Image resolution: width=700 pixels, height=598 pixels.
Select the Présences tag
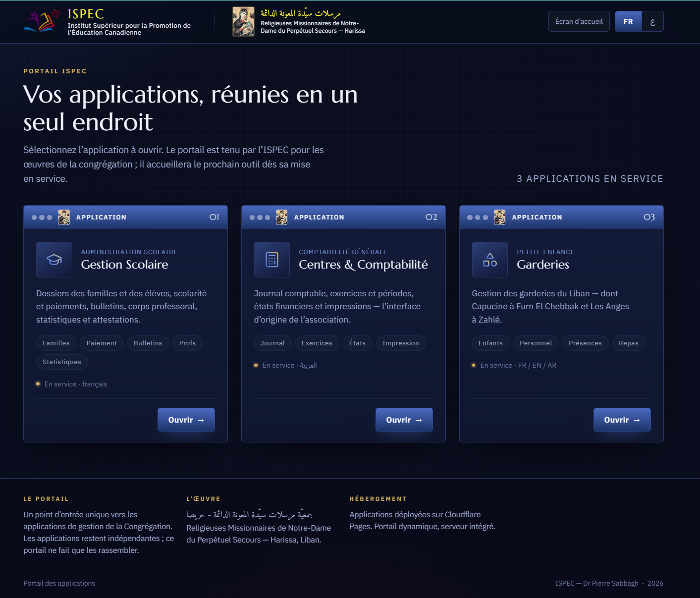586,343
